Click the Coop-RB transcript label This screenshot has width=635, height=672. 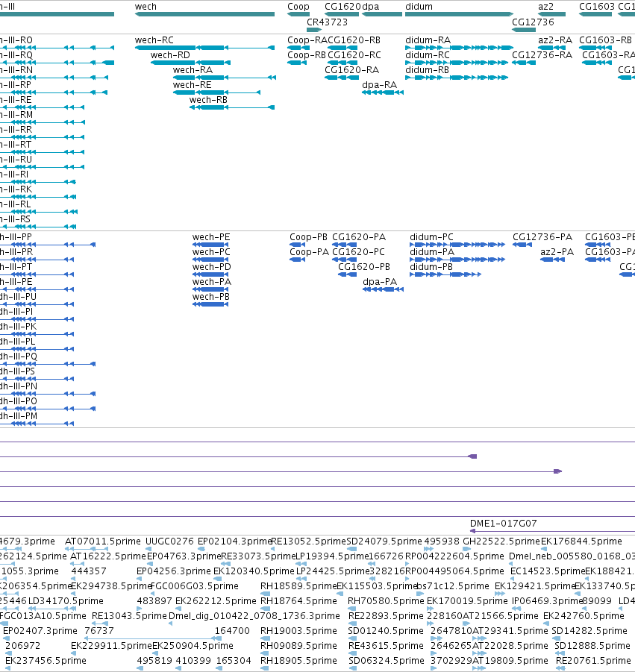[307, 55]
